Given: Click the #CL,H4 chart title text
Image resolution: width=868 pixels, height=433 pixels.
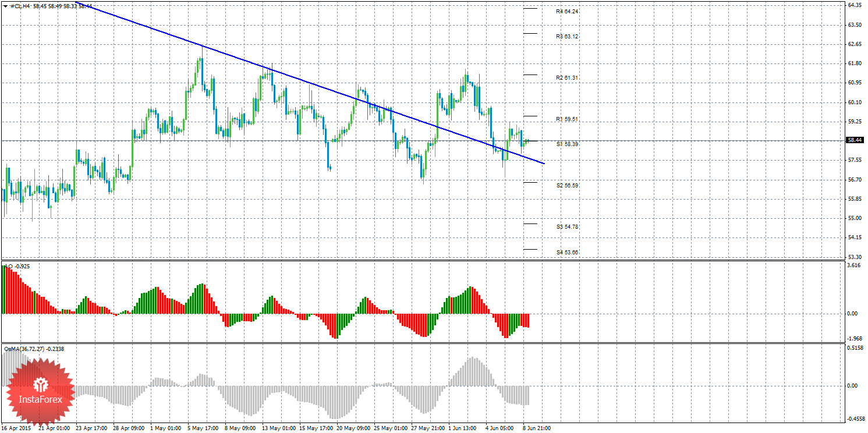Looking at the screenshot, I should (x=20, y=6).
